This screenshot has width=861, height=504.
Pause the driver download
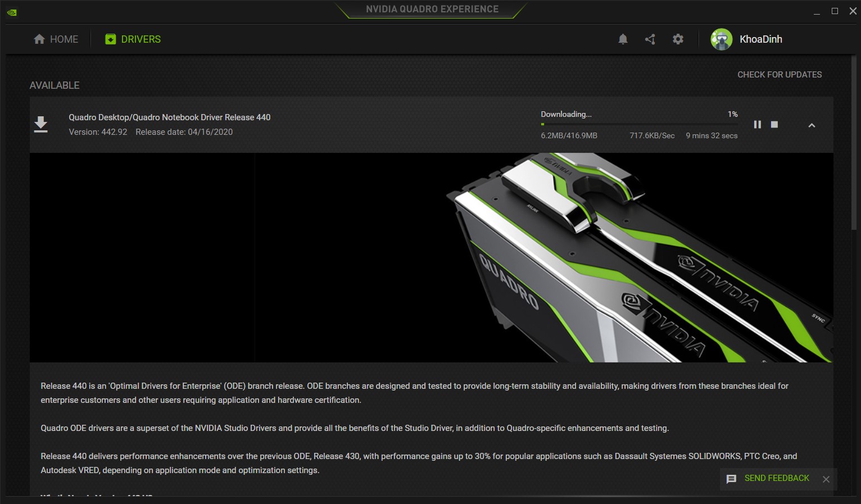pos(758,125)
